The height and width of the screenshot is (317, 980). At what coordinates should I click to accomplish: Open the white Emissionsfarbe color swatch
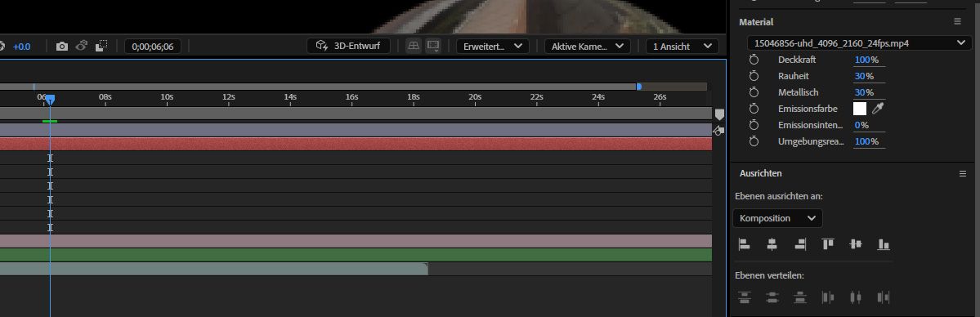pyautogui.click(x=860, y=109)
